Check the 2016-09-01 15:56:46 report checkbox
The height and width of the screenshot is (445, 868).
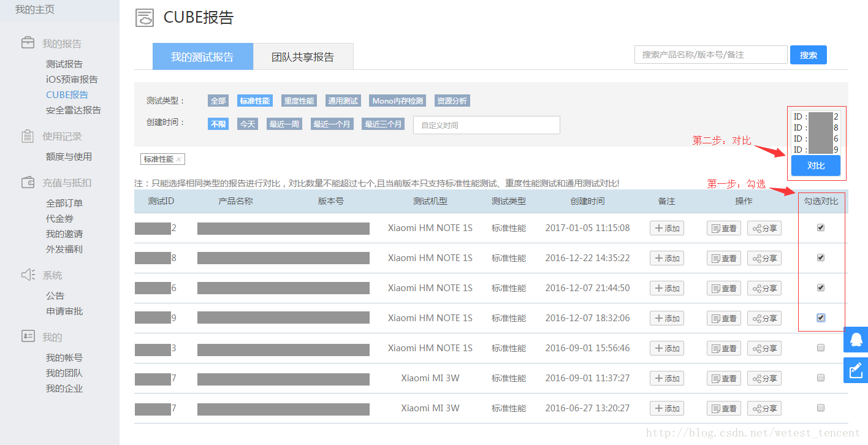coord(821,348)
